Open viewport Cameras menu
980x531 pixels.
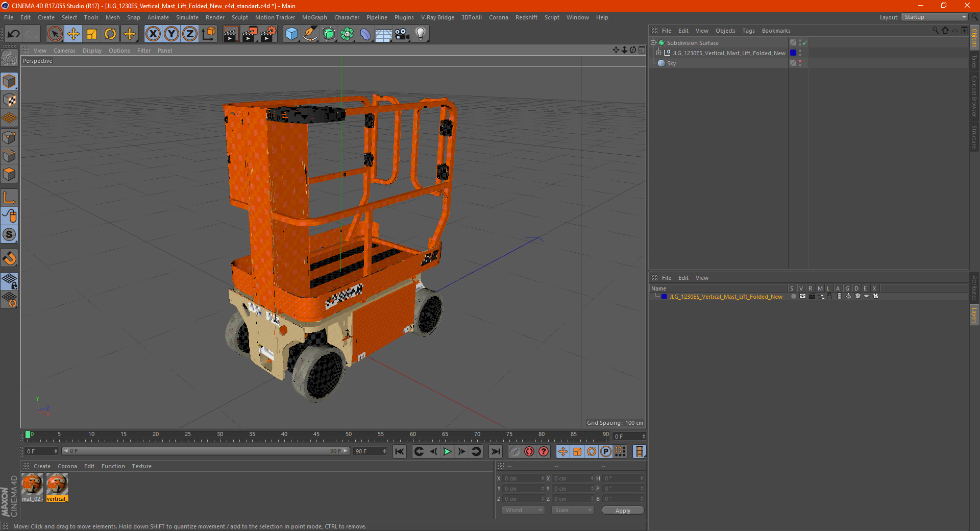[64, 51]
